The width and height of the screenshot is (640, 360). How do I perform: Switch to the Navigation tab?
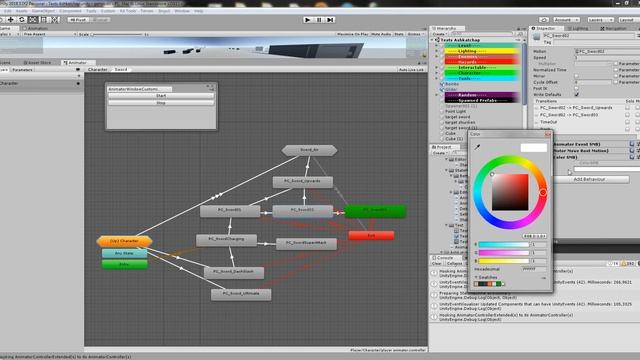[x=615, y=29]
